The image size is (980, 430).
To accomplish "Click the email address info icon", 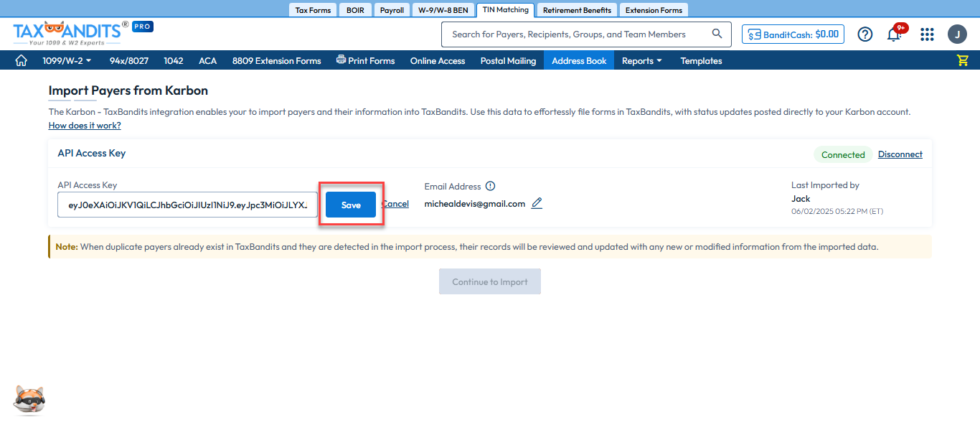I will click(x=491, y=186).
